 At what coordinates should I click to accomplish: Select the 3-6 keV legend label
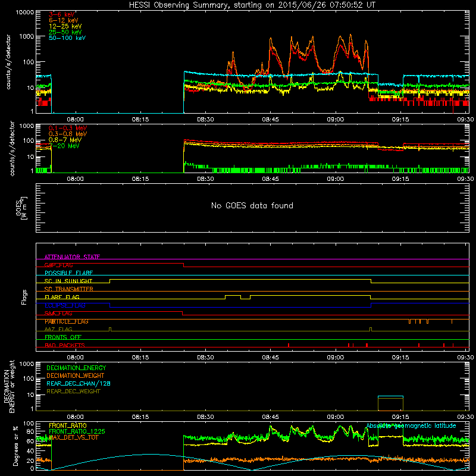pyautogui.click(x=62, y=14)
